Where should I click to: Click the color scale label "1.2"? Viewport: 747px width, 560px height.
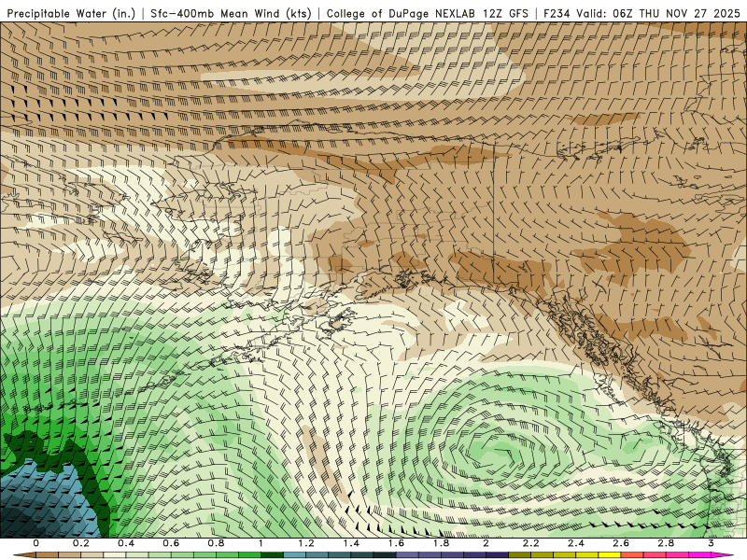coord(306,543)
